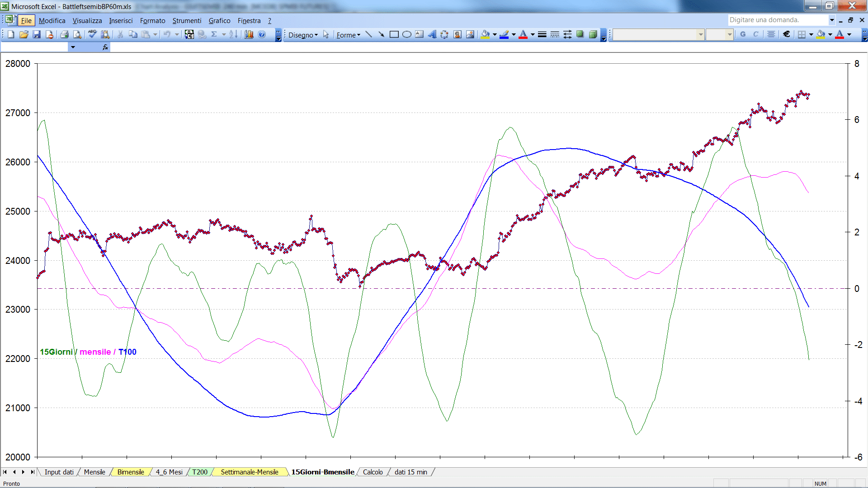Create a new blank workbook
868x488 pixels.
[11, 34]
